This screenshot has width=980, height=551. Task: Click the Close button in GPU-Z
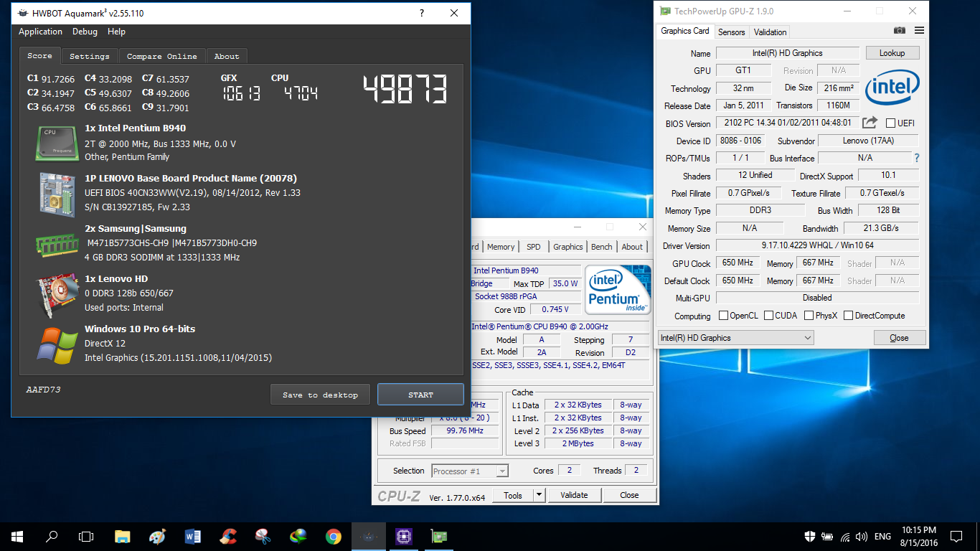(x=900, y=338)
